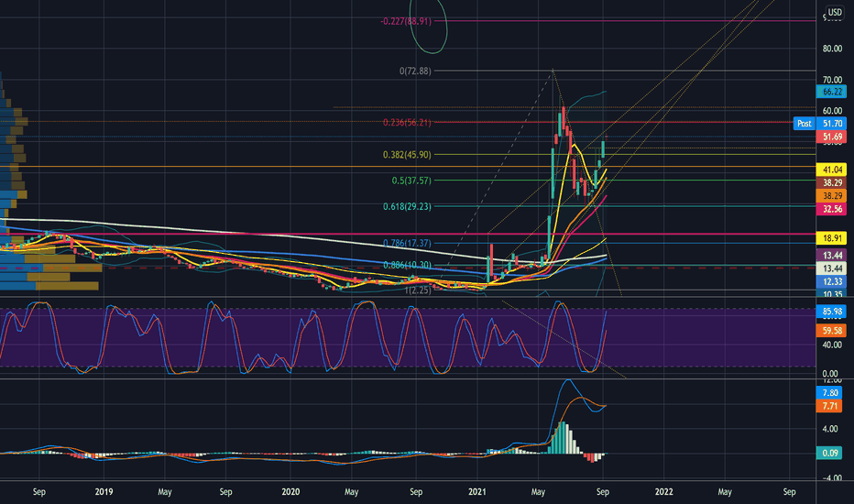Click the purple 13.44 price label
This screenshot has width=854, height=504.
tap(832, 255)
